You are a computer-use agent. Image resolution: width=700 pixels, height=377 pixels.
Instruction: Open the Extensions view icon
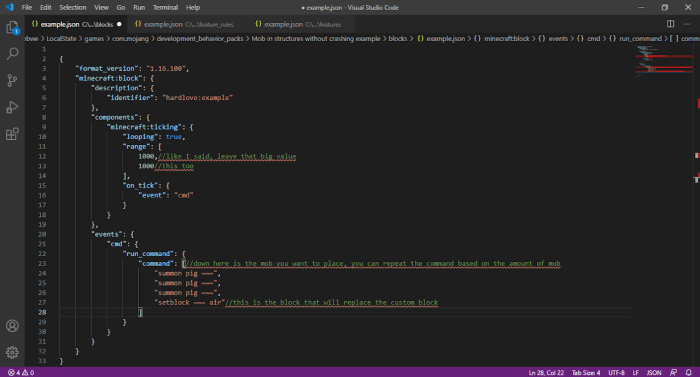coord(12,134)
